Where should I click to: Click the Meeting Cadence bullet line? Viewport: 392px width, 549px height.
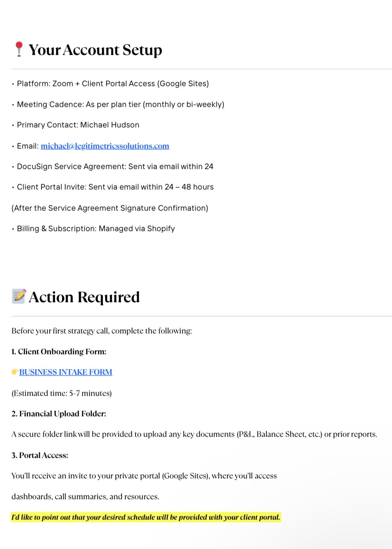pyautogui.click(x=120, y=104)
